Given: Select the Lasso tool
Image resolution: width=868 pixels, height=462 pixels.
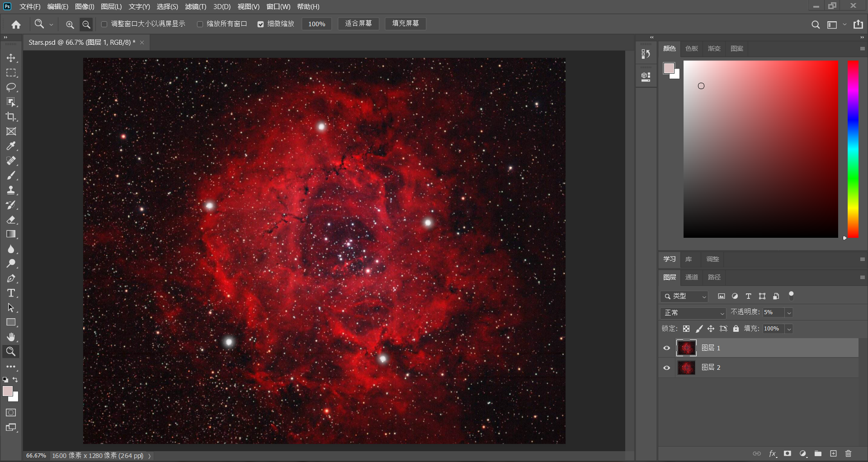Looking at the screenshot, I should (11, 87).
